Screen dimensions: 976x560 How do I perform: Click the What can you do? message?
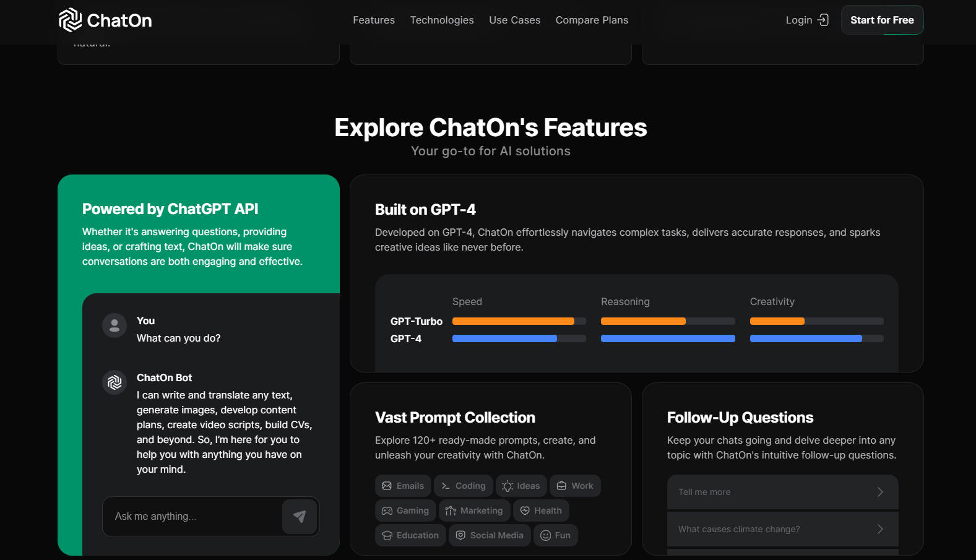[178, 338]
